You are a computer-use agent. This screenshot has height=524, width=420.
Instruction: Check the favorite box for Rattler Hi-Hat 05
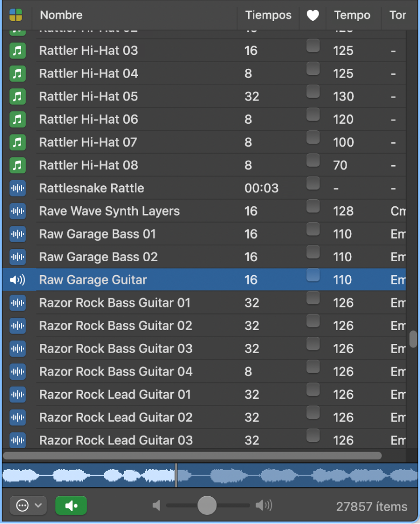(313, 91)
